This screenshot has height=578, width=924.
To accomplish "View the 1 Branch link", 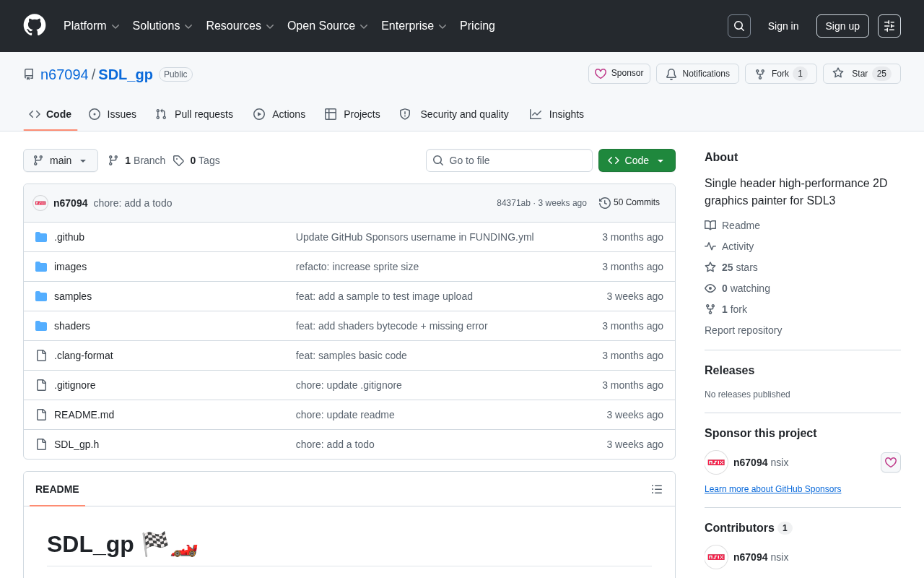I will pos(136,160).
